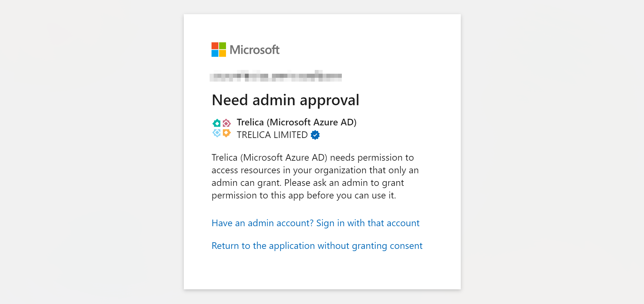Click the pink Trelica logo diamond
644x304 pixels.
click(227, 123)
